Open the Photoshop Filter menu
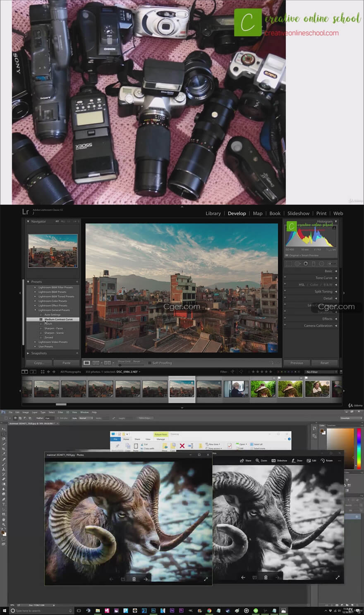 (x=60, y=412)
